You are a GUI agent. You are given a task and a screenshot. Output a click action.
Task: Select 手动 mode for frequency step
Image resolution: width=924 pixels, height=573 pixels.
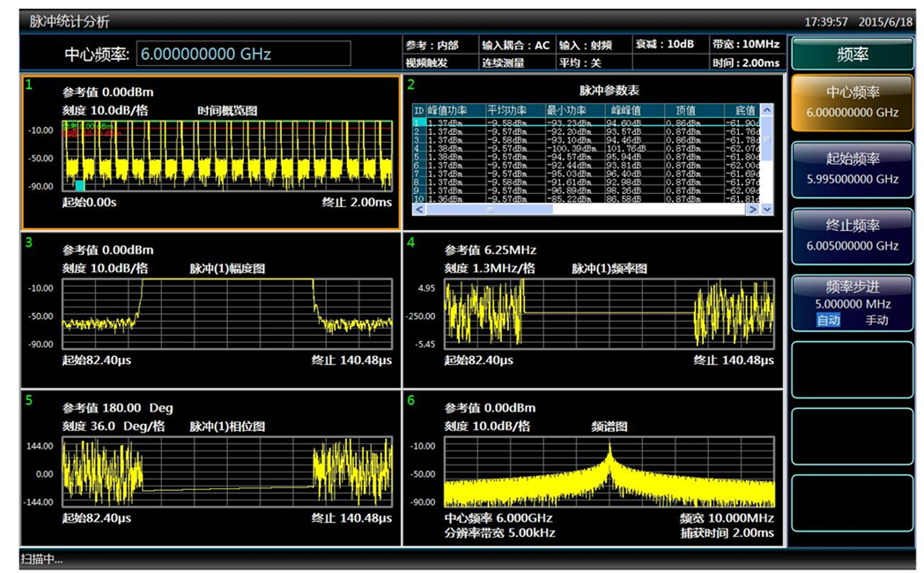click(x=876, y=320)
